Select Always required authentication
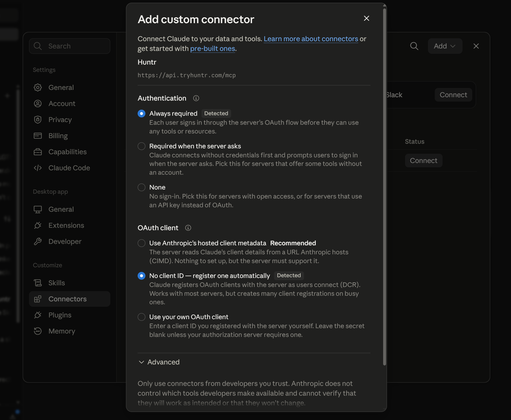The image size is (511, 420). click(142, 114)
